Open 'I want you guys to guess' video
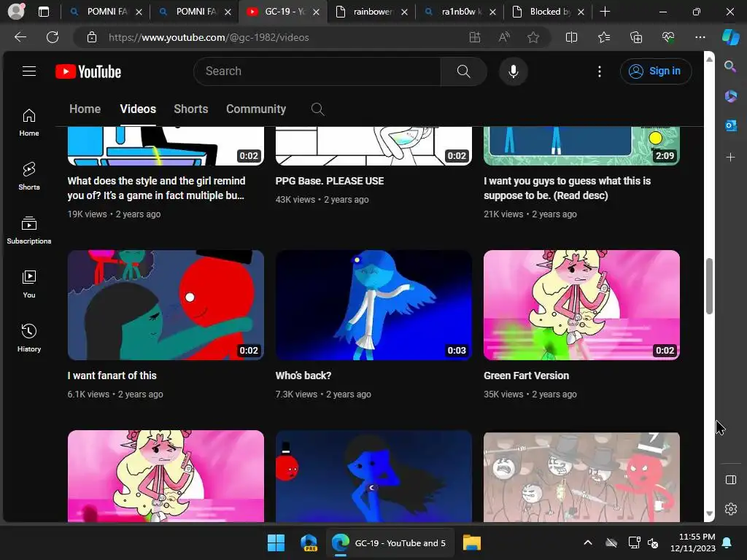 click(567, 188)
